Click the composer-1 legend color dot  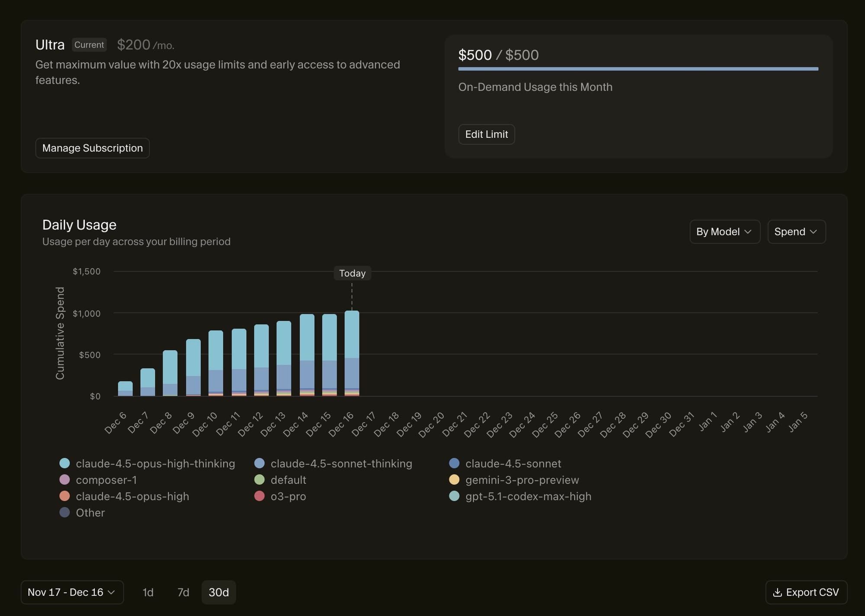(x=64, y=480)
